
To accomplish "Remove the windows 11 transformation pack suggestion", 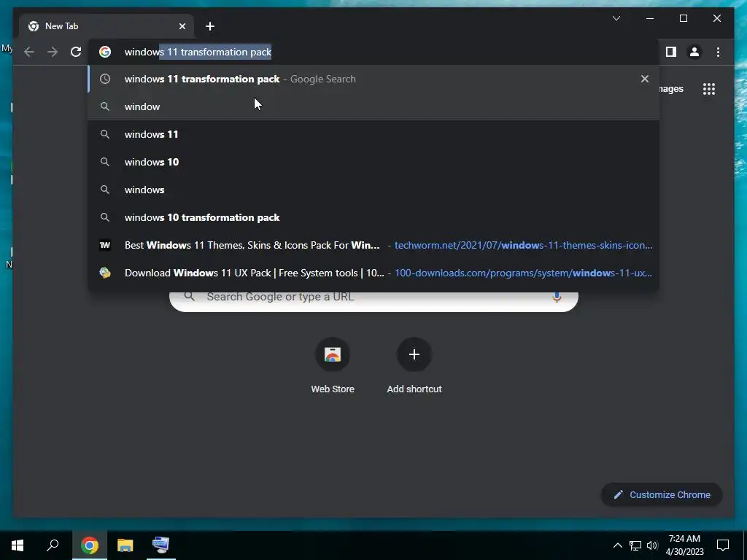I will [645, 79].
